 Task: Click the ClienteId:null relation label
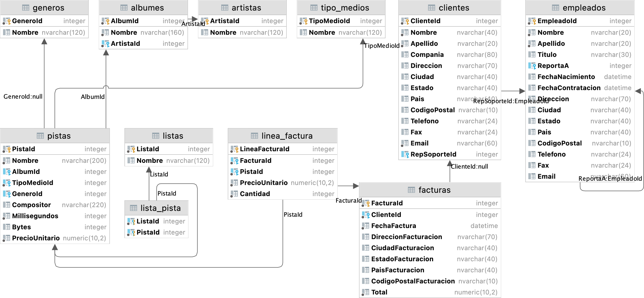coord(469,167)
